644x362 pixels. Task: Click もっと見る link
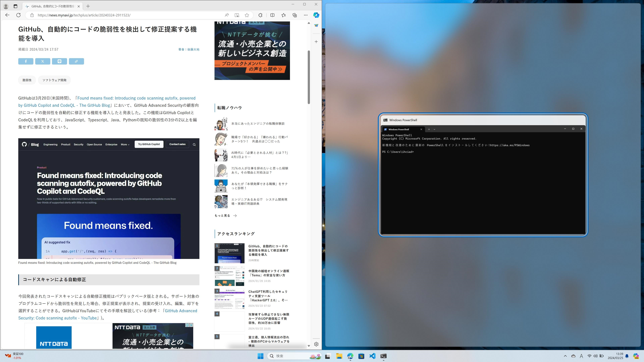(226, 216)
